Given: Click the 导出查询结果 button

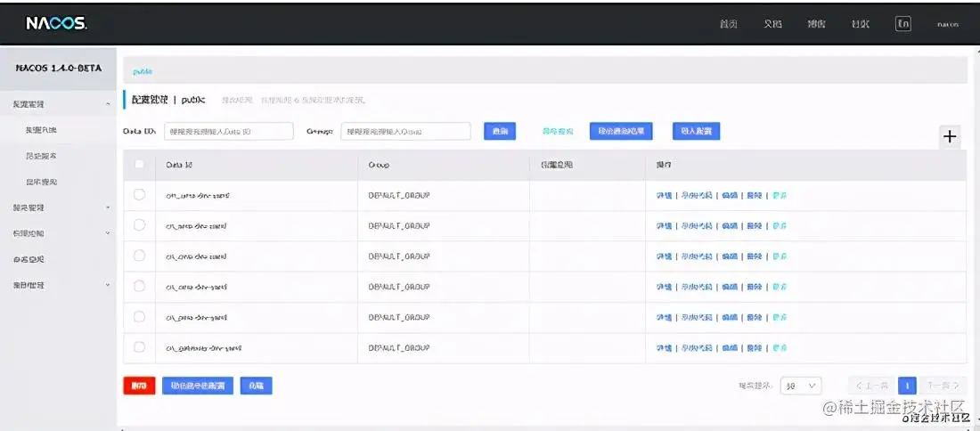Looking at the screenshot, I should click(621, 131).
